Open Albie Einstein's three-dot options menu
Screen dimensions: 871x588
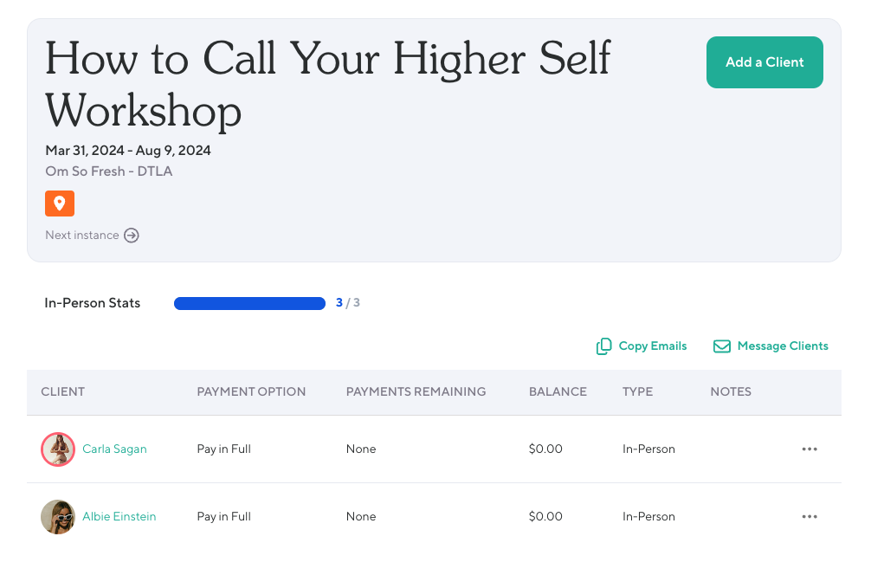click(810, 517)
